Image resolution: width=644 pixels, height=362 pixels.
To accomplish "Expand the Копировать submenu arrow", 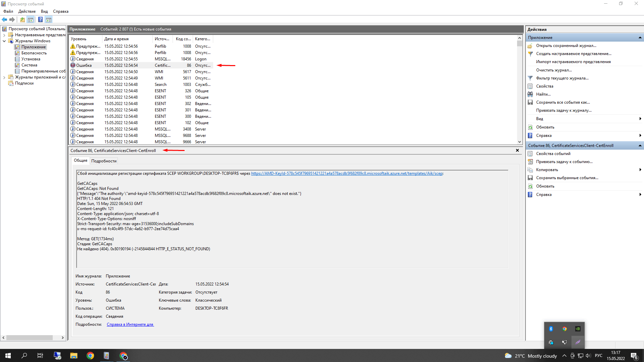I will click(x=640, y=170).
